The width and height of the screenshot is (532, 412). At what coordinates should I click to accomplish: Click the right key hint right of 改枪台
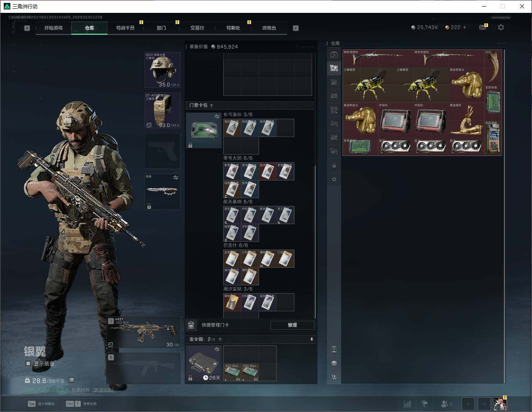pyautogui.click(x=296, y=28)
